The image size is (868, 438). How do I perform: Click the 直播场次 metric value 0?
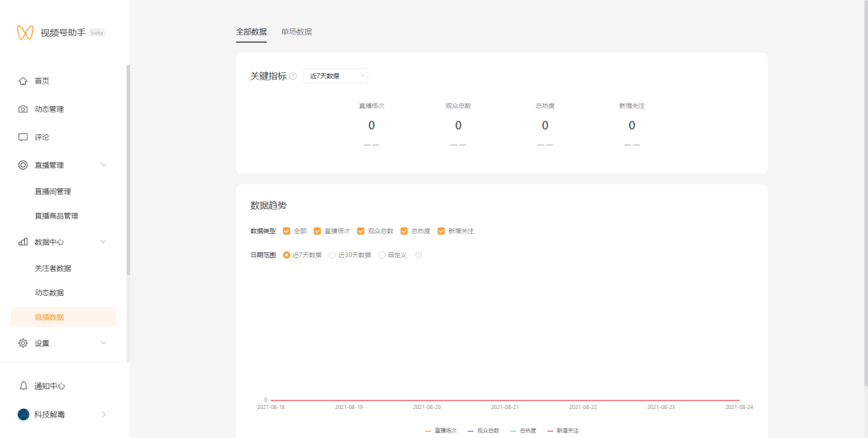point(371,125)
